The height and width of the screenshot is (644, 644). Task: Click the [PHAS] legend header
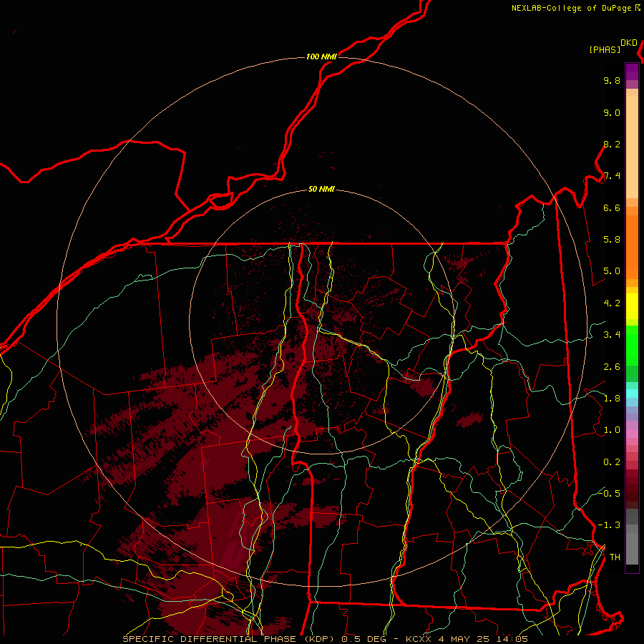pyautogui.click(x=605, y=49)
